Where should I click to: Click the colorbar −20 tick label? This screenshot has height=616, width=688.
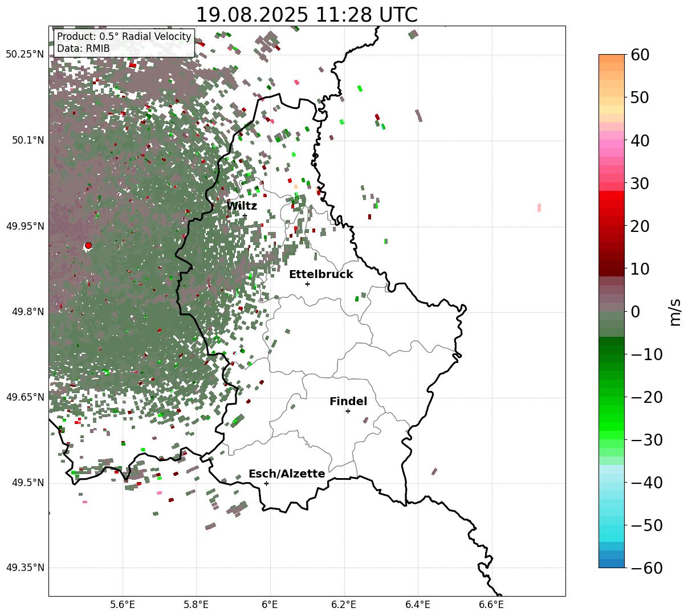[x=646, y=397]
